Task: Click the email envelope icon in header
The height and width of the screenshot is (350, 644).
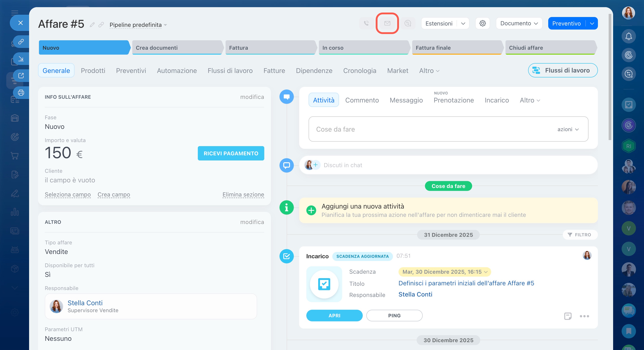Action: coord(387,23)
